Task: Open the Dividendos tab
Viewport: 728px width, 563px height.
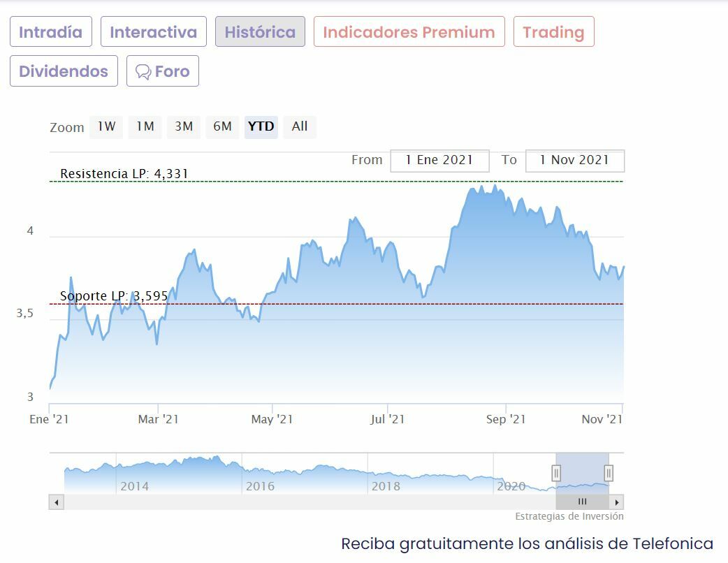Action: [64, 71]
